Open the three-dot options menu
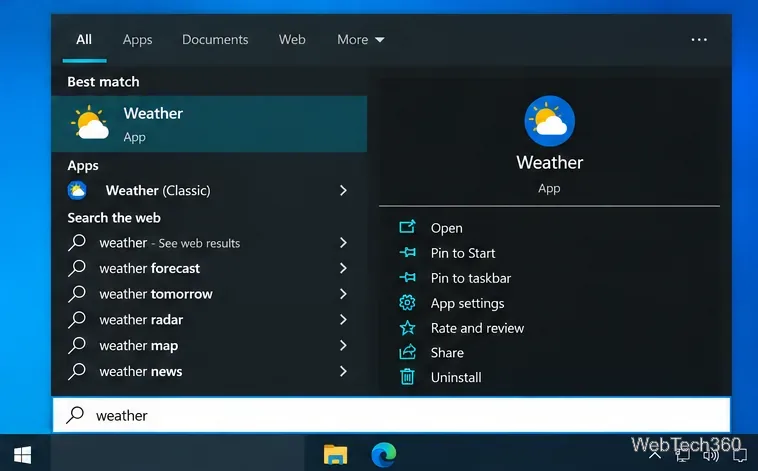 point(699,40)
